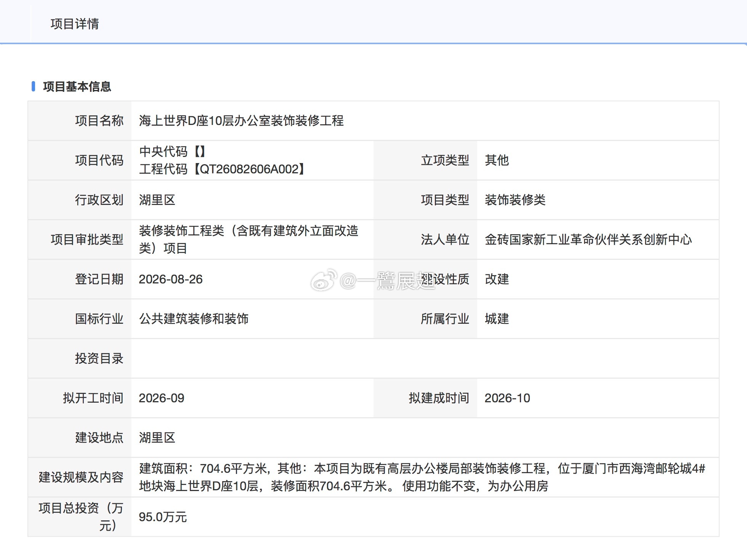Select 湖里区 value beside 建设地点
Viewport: 747px width, 560px height.
157,438
